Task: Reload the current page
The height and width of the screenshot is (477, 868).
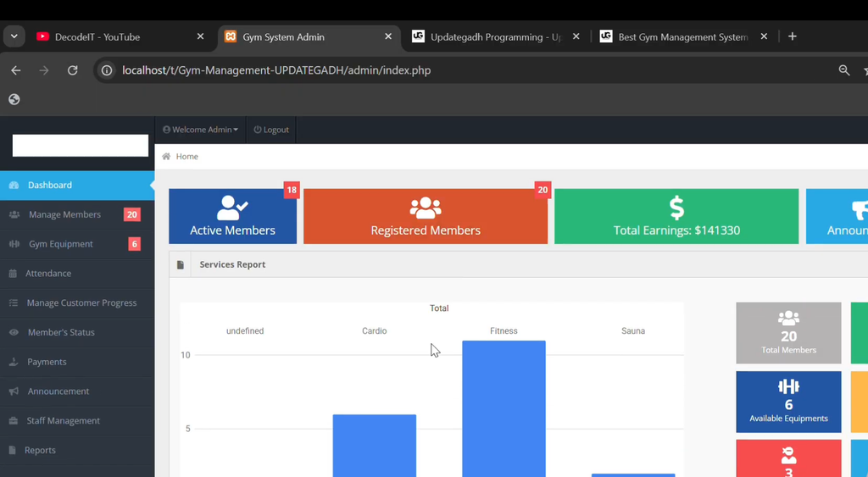Action: (x=73, y=70)
